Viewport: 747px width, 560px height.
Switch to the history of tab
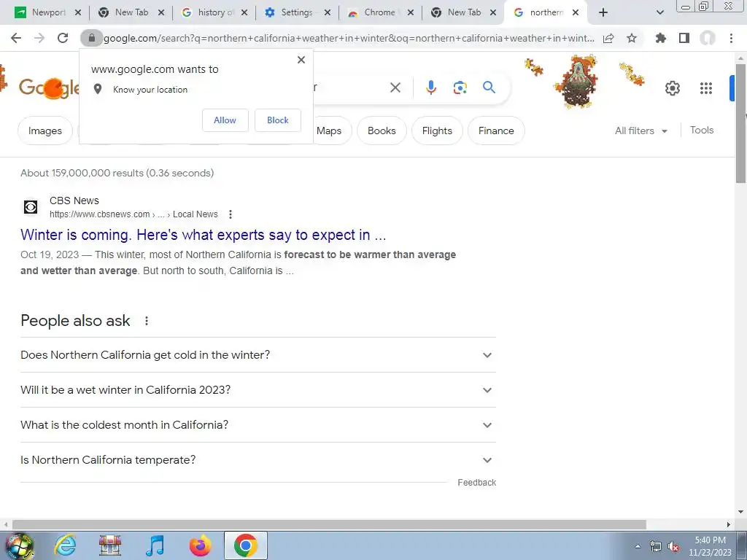[x=214, y=12]
